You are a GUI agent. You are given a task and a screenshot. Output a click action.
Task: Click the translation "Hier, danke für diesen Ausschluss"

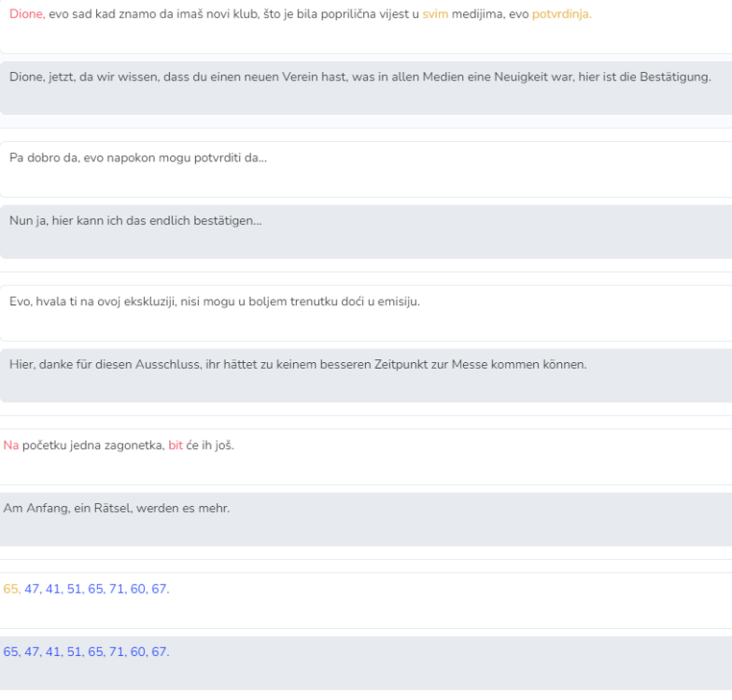tap(298, 364)
